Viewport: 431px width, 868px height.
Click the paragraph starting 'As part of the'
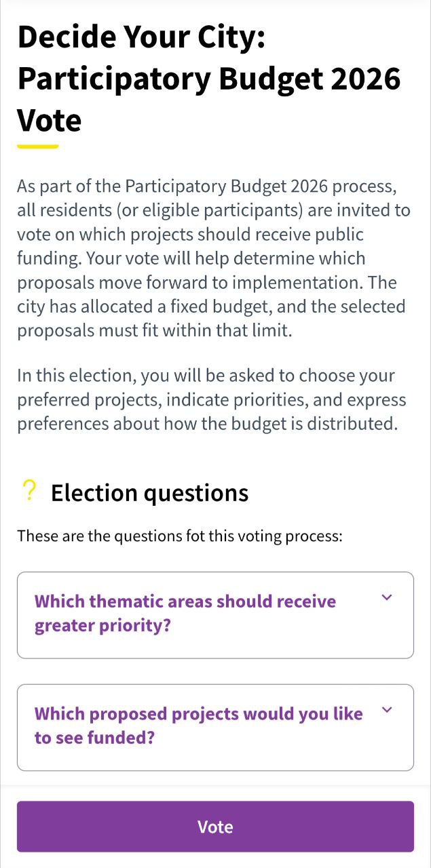(x=214, y=258)
